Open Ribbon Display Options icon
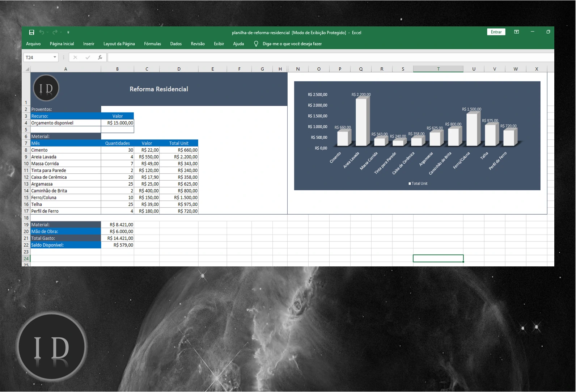576x392 pixels. 516,32
